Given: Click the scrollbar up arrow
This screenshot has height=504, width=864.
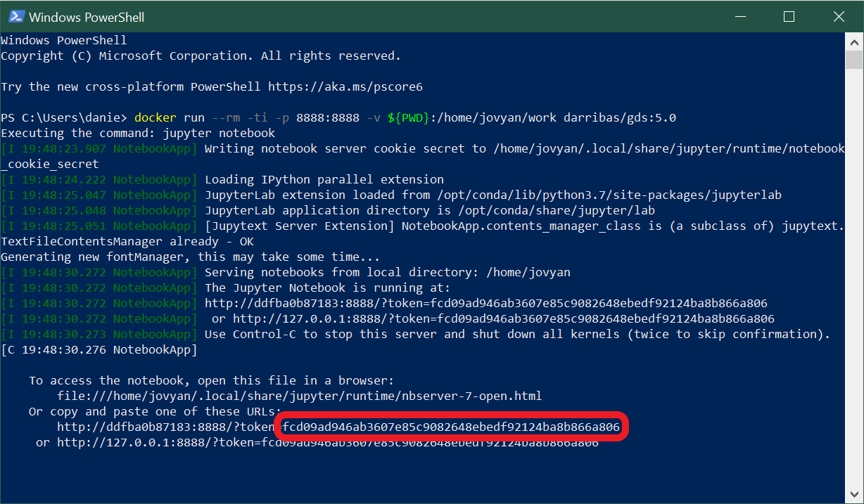Looking at the screenshot, I should pos(853,42).
